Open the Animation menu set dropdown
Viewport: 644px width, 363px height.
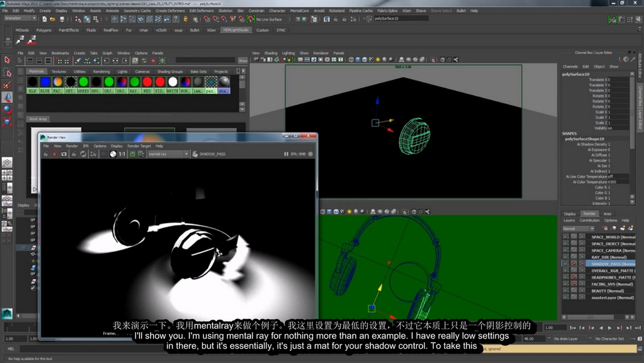point(20,19)
